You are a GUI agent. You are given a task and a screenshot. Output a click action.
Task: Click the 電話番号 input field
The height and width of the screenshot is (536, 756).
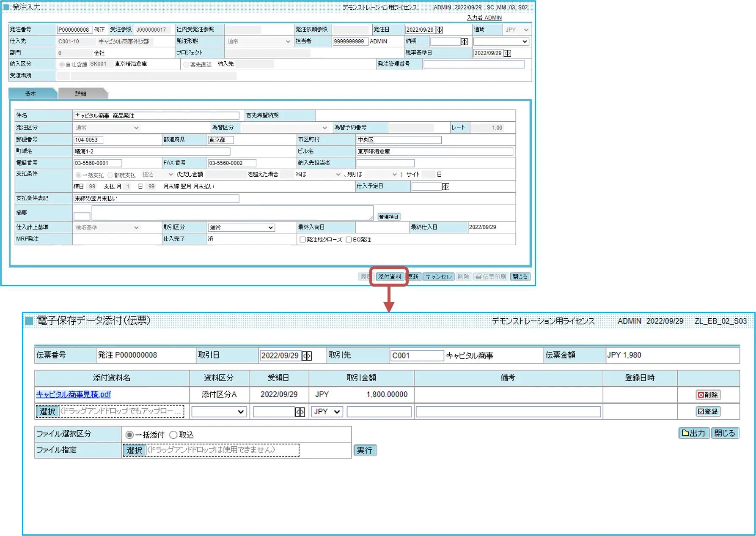(98, 163)
